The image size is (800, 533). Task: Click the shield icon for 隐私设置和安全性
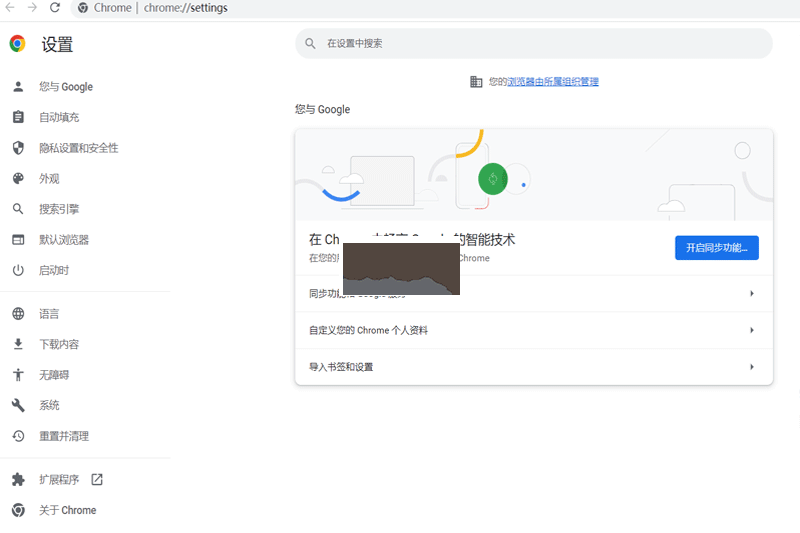[x=18, y=148]
